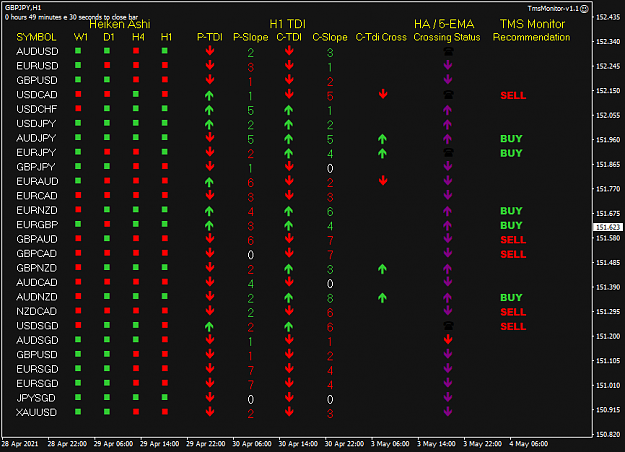Click the 152.435 price scale label
The image size is (625, 452).
point(608,17)
